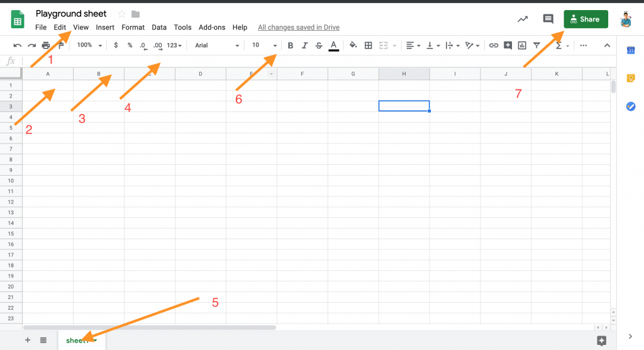The height and width of the screenshot is (350, 644).
Task: Move document using folder icon
Action: (x=136, y=14)
